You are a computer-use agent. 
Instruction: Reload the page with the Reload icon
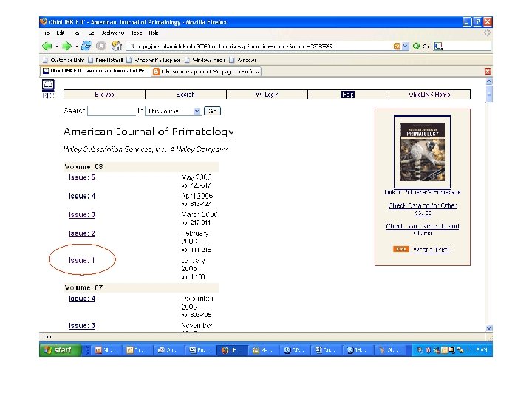coord(86,46)
